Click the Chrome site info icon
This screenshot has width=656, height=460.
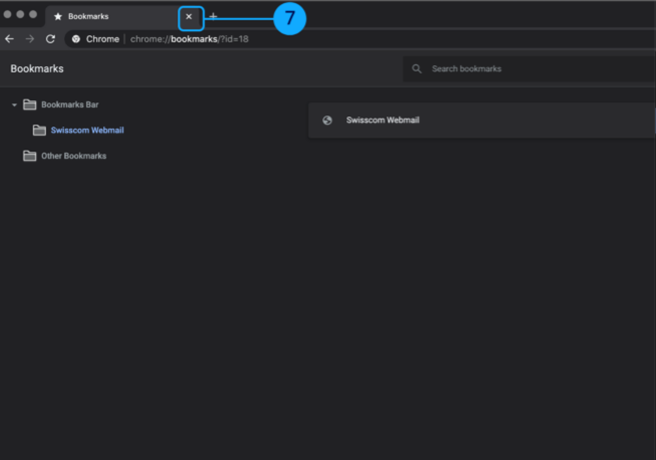point(76,39)
